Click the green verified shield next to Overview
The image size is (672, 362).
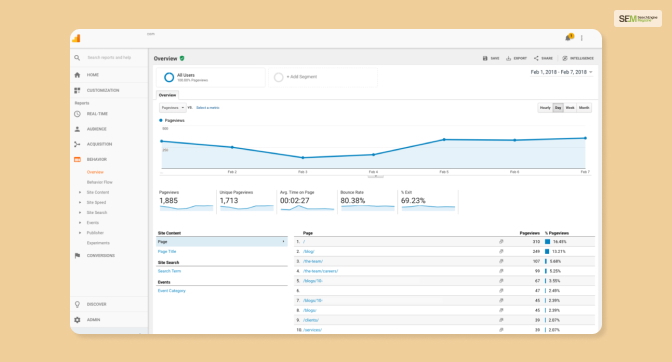point(182,58)
